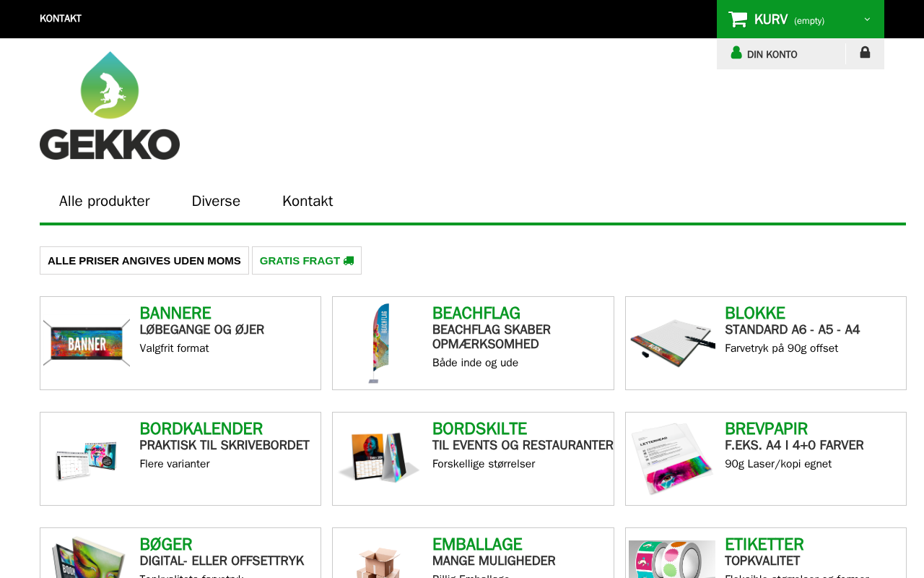Open Kontakt in the main navigation
The height and width of the screenshot is (578, 924).
308,201
